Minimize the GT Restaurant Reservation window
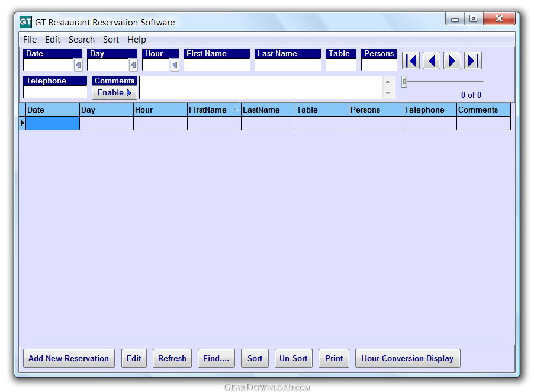 click(x=455, y=19)
